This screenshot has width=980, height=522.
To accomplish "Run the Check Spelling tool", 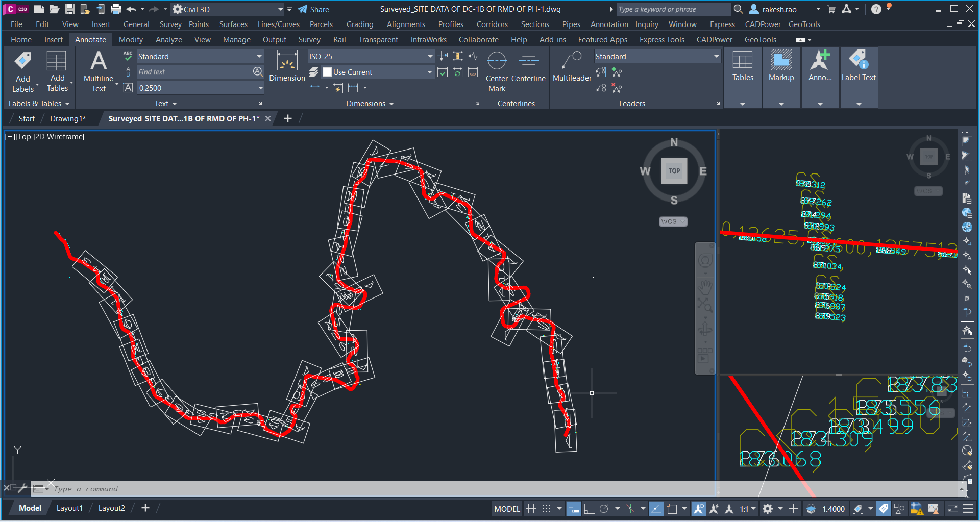I will [x=128, y=56].
